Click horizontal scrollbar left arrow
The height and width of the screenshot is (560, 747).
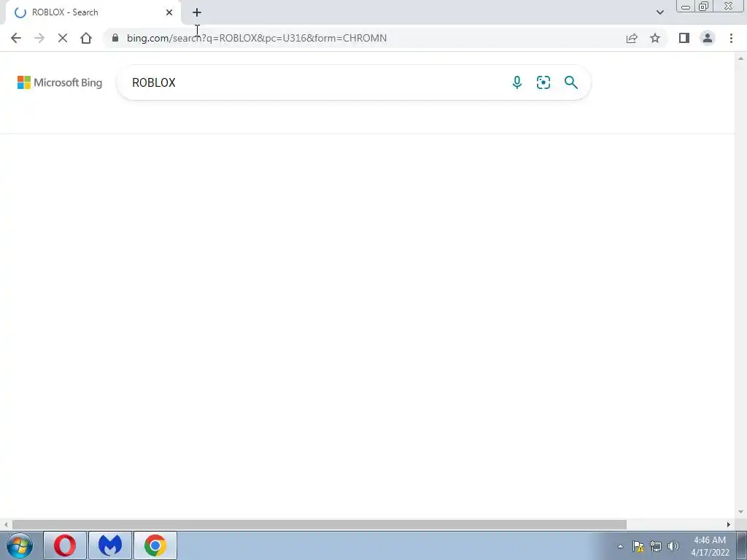click(x=6, y=524)
